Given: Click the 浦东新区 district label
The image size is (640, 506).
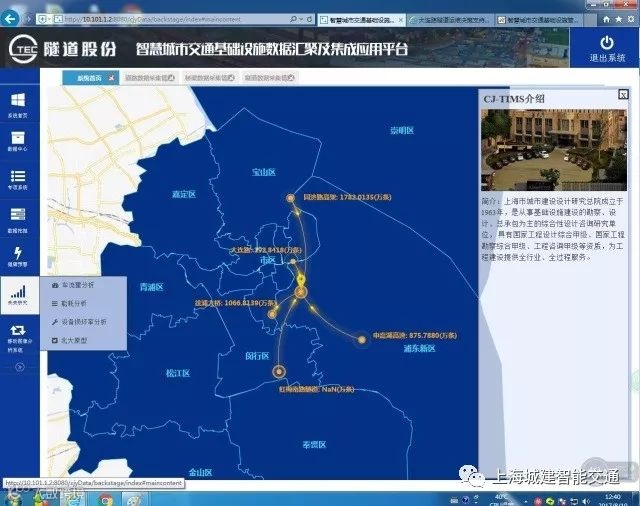Looking at the screenshot, I should (x=420, y=348).
